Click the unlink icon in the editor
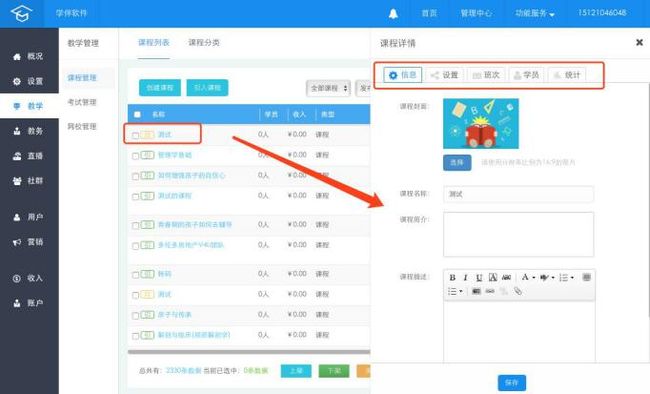The height and width of the screenshot is (394, 650). coord(504,291)
